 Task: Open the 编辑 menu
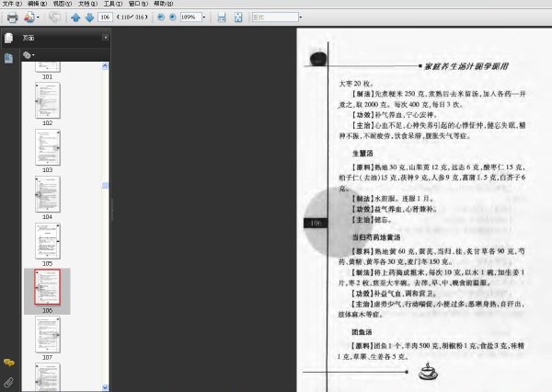(38, 4)
